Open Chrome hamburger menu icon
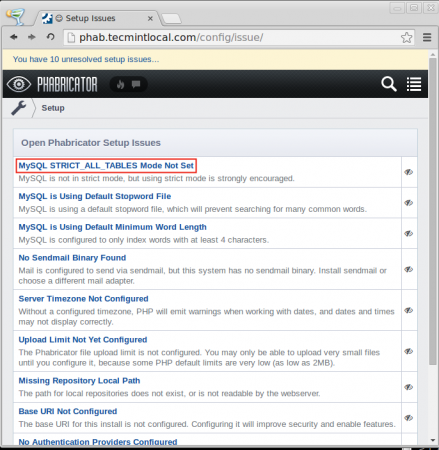This screenshot has height=450, width=439. coord(427,37)
